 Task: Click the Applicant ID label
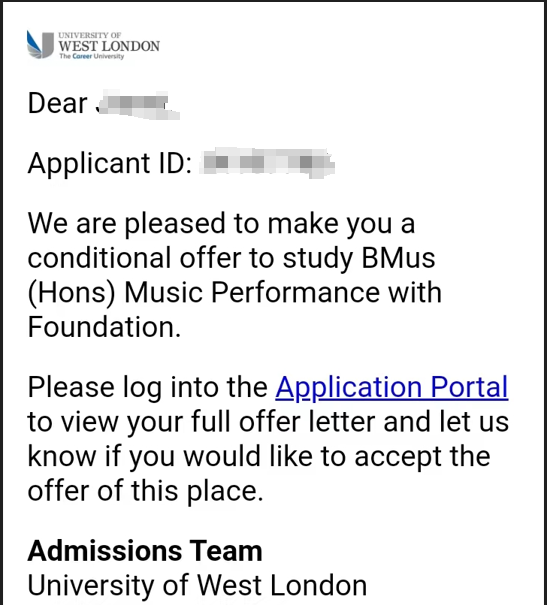point(110,163)
